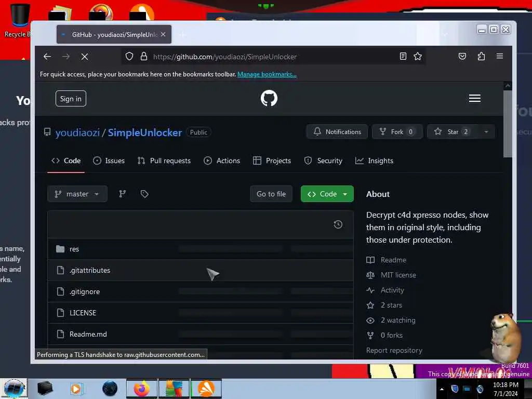Open the taskbar clock showing 10:18 PM
Viewport: 532px width, 399px height.
(x=506, y=389)
